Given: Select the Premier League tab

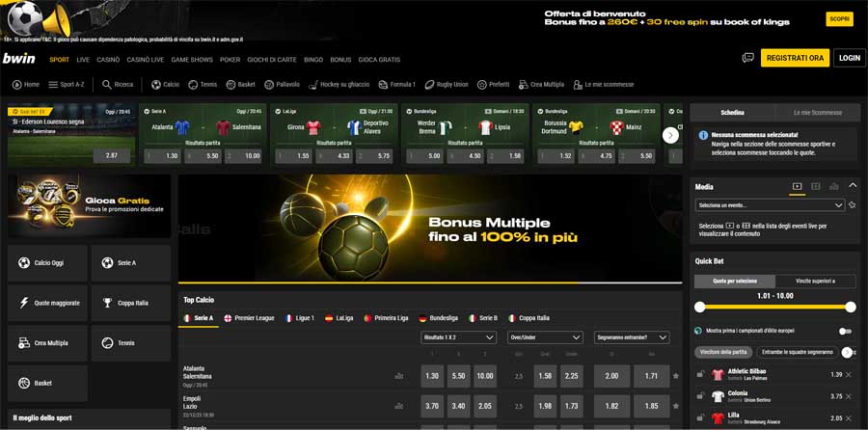Looking at the screenshot, I should pos(249,318).
